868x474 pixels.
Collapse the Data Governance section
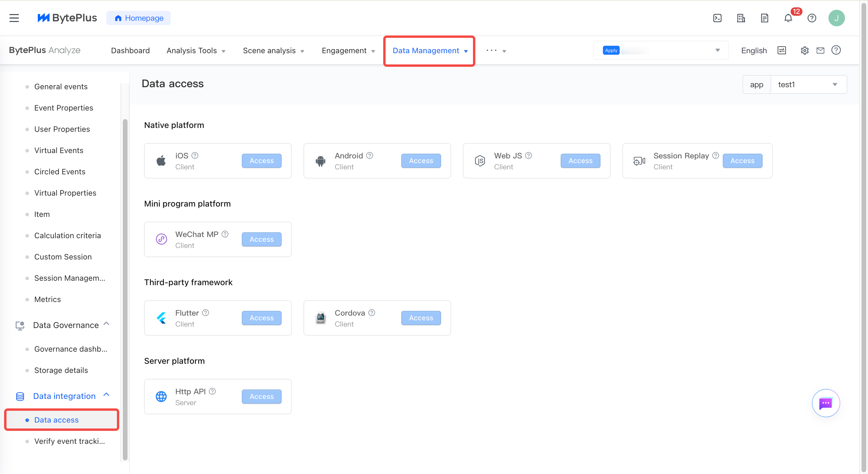107,324
